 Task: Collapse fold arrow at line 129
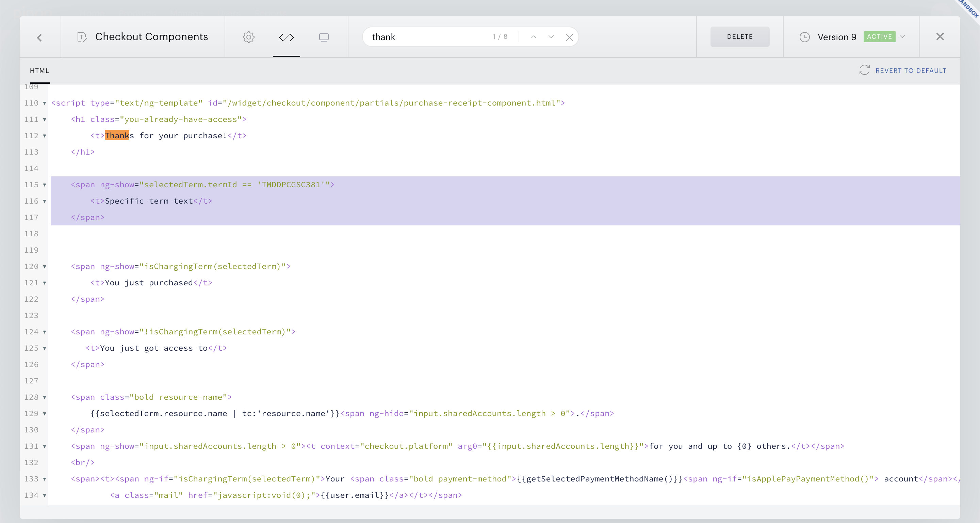point(45,414)
